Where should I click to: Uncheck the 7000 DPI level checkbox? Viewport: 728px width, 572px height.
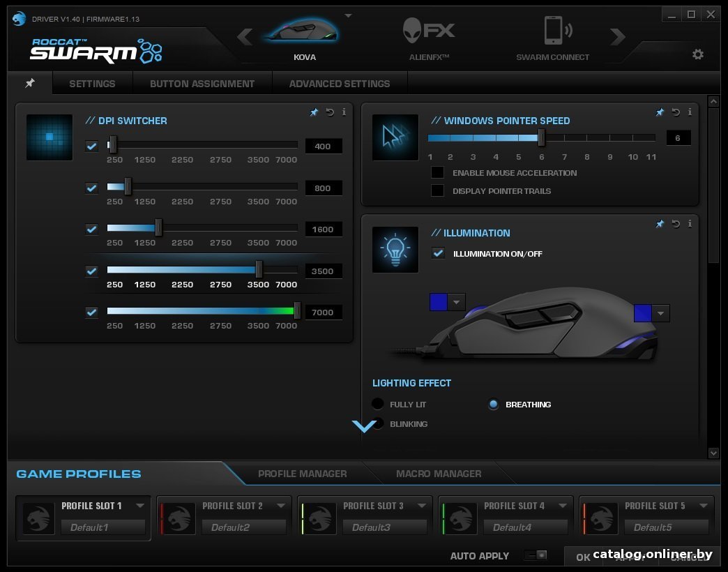pyautogui.click(x=91, y=312)
